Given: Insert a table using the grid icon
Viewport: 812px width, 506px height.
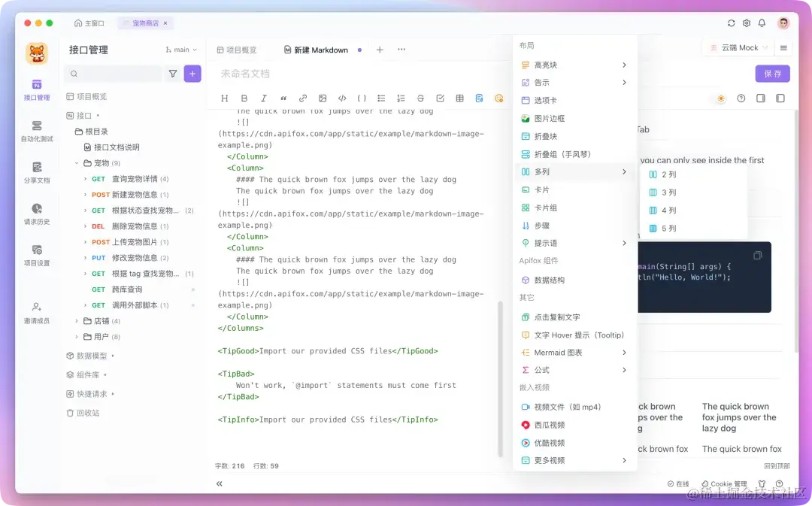Looking at the screenshot, I should [x=460, y=98].
